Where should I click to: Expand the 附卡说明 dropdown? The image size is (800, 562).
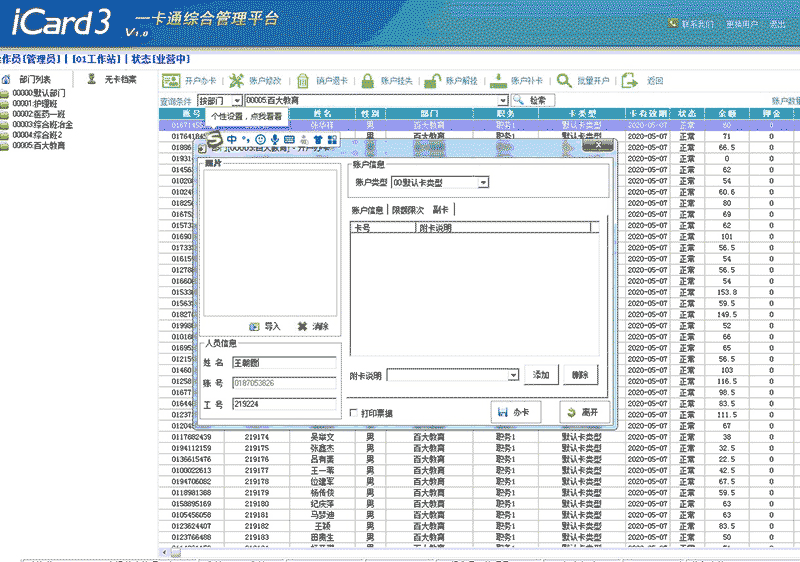[513, 375]
